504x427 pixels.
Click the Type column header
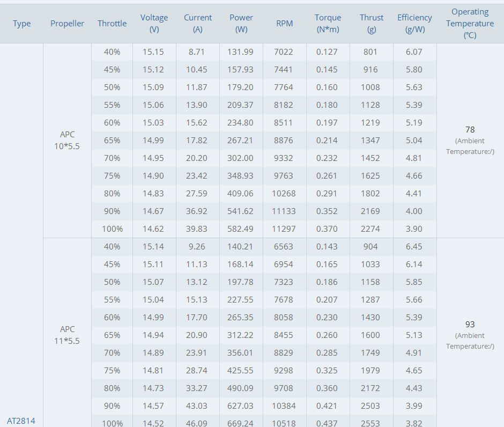click(21, 24)
